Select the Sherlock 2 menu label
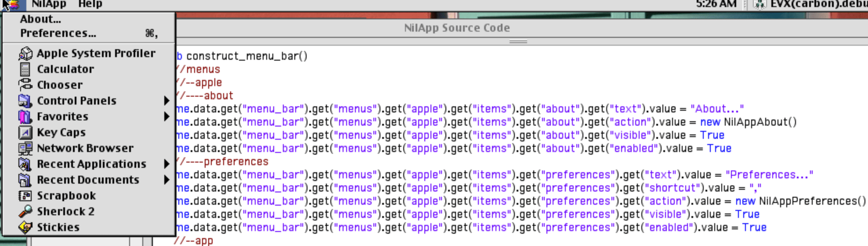The height and width of the screenshot is (246, 868). (66, 211)
